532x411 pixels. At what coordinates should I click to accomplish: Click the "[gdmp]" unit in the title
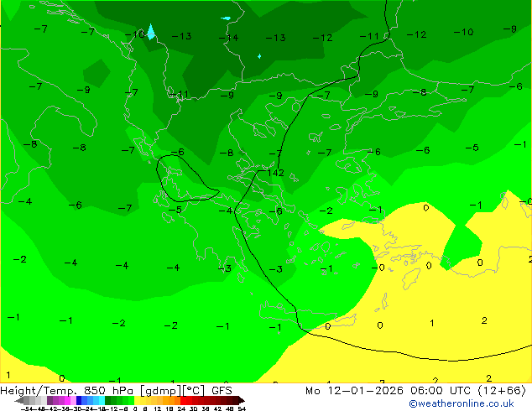click(161, 391)
